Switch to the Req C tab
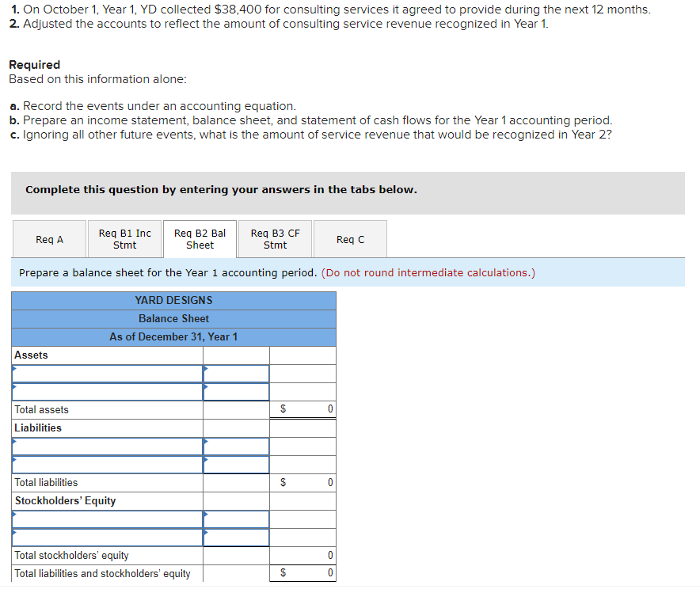The width and height of the screenshot is (700, 589). [x=350, y=238]
